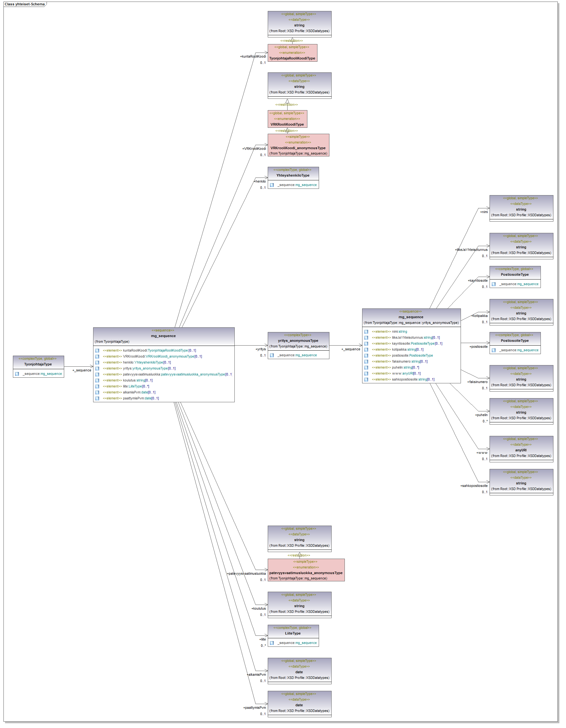The height and width of the screenshot is (728, 566).
Task: Select the TyonjohtajaRooliKoodiType enumeration box
Action: click(x=292, y=53)
